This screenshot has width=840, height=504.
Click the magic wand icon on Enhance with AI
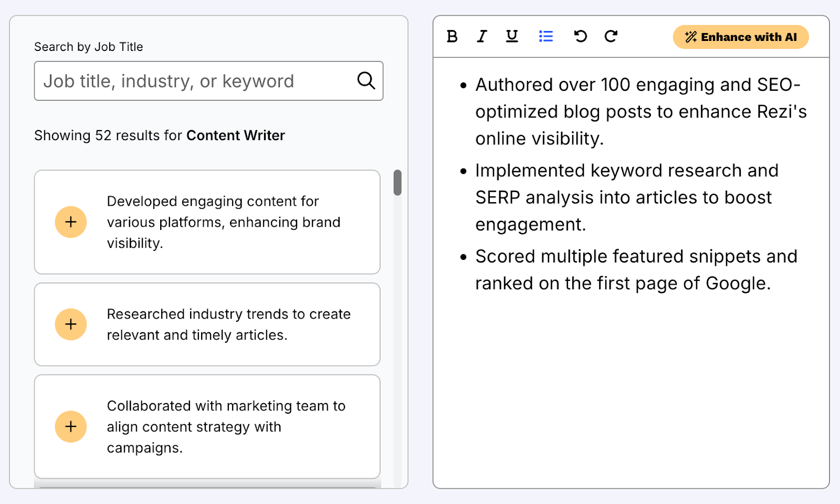tap(690, 36)
